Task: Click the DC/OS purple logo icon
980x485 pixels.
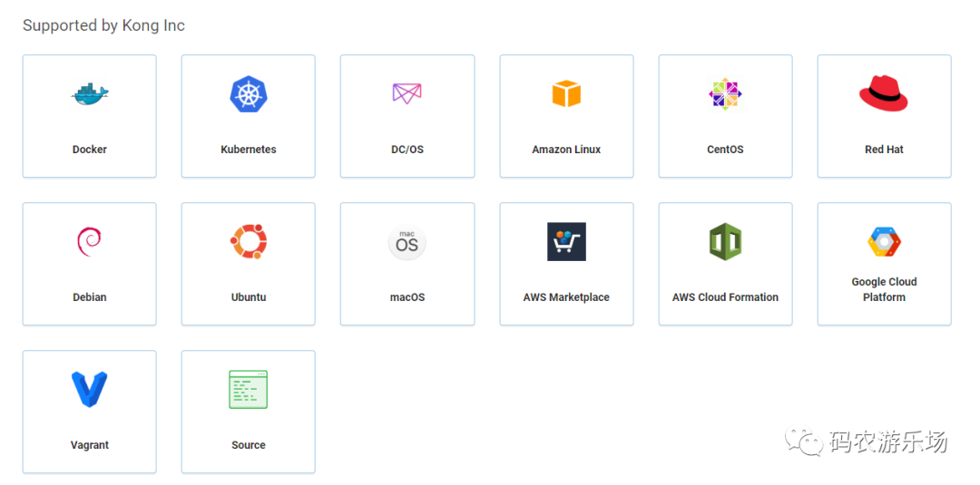Action: (x=407, y=93)
